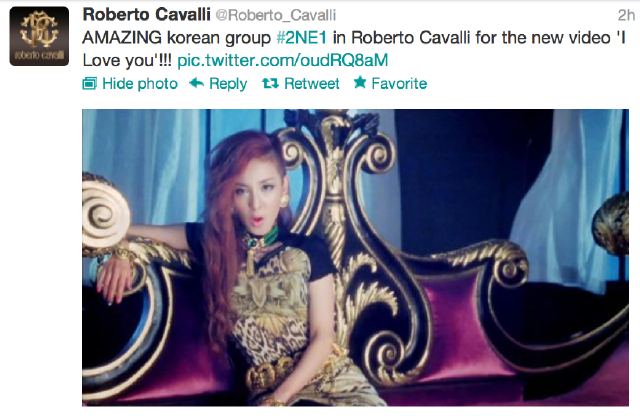The width and height of the screenshot is (640, 416).
Task: Open tweet permalink via 2h timestamp
Action: tap(627, 15)
